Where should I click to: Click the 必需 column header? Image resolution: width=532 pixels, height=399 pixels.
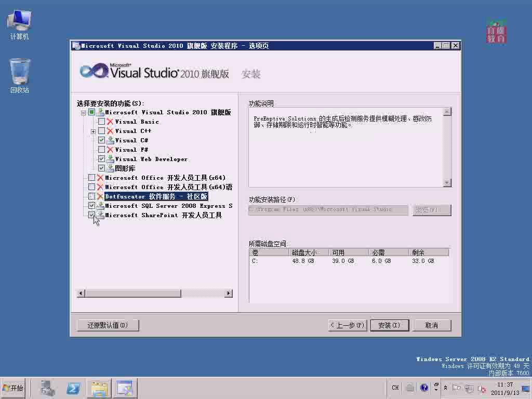[389, 252]
